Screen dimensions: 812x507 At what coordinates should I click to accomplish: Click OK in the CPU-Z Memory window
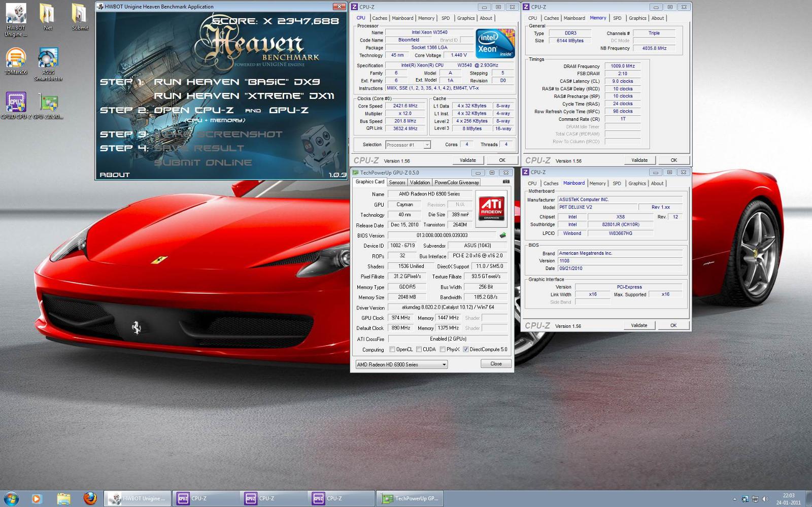(x=673, y=160)
